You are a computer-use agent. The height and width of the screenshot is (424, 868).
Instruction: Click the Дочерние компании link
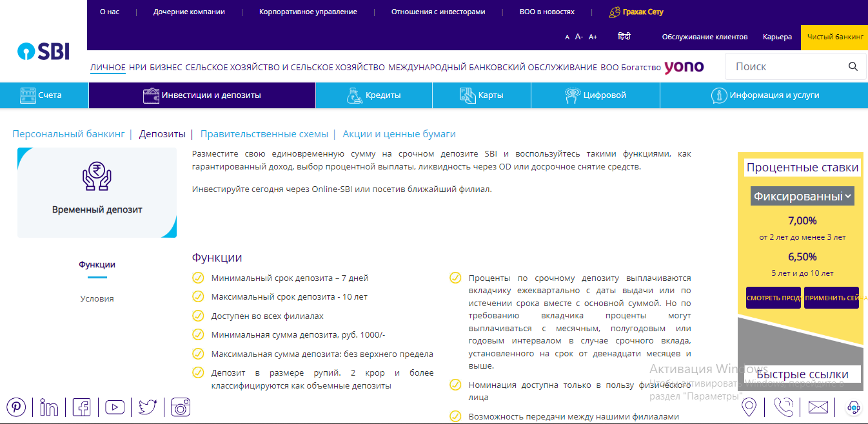189,12
